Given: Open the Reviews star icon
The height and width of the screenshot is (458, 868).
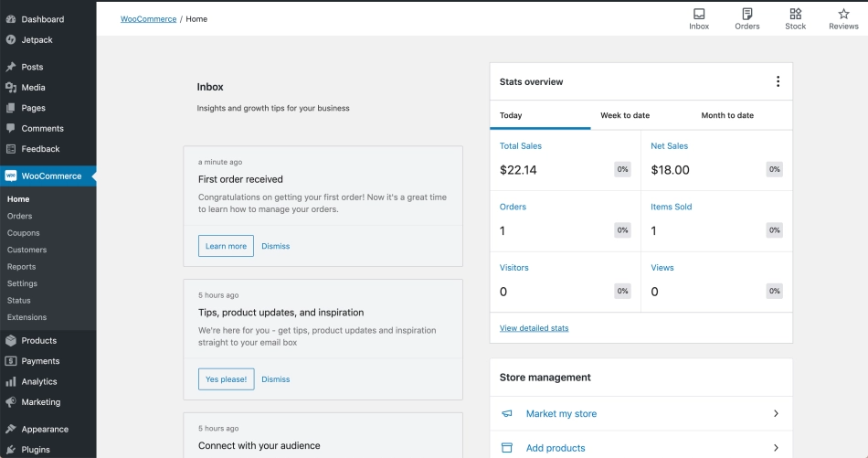Looking at the screenshot, I should [843, 14].
